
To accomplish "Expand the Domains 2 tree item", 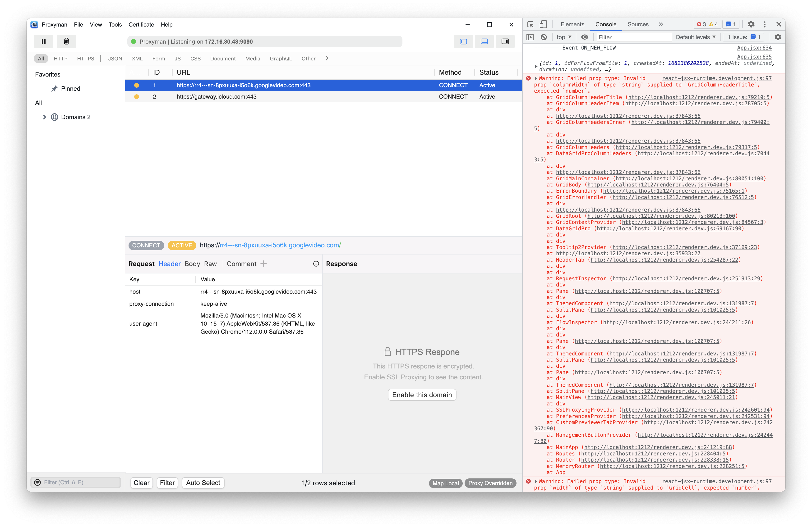I will coord(44,117).
